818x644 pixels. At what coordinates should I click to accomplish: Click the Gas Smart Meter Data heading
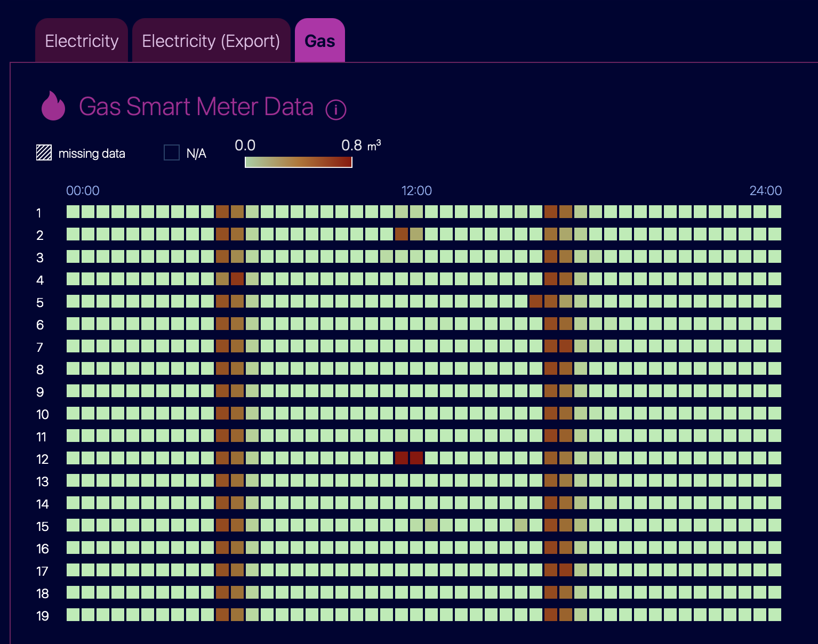pos(196,107)
